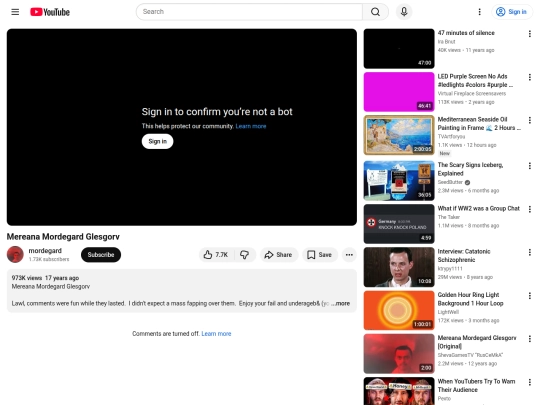The image size is (540, 405).
Task: Open options for The Scary Signs Iceberg video
Action: point(530,166)
